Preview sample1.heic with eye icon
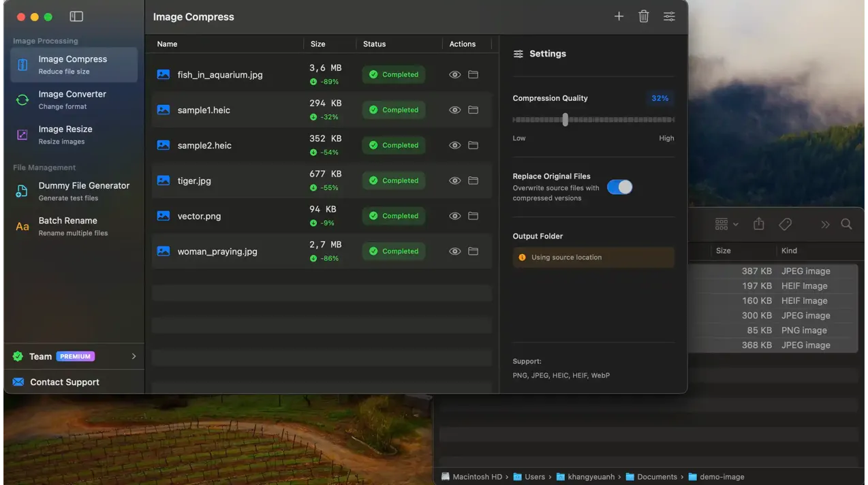 click(455, 110)
